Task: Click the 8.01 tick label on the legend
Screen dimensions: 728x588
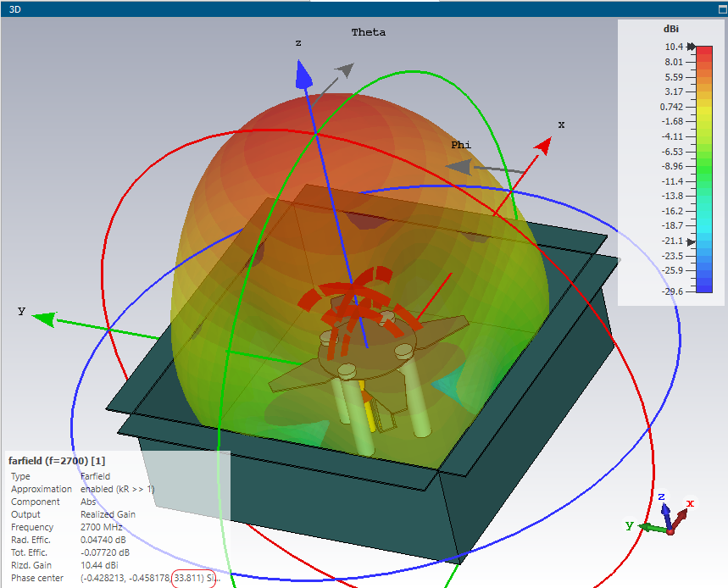Action: [x=674, y=62]
